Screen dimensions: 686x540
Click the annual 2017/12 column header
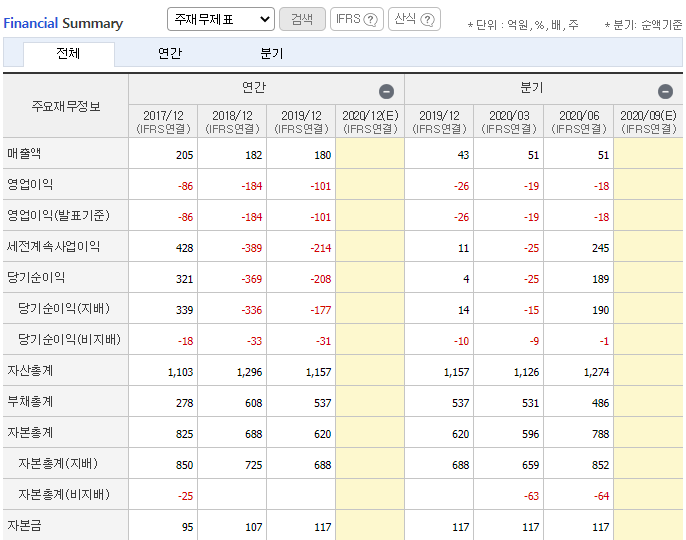tap(163, 122)
